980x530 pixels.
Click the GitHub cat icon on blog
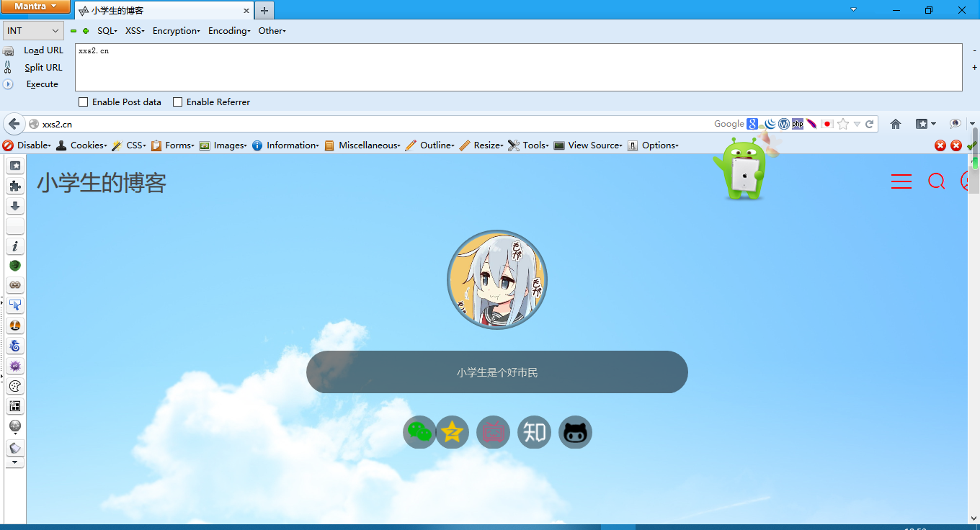pyautogui.click(x=575, y=432)
